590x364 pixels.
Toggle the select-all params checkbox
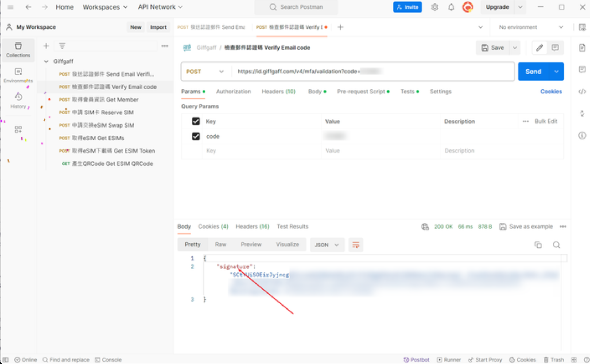pos(196,121)
